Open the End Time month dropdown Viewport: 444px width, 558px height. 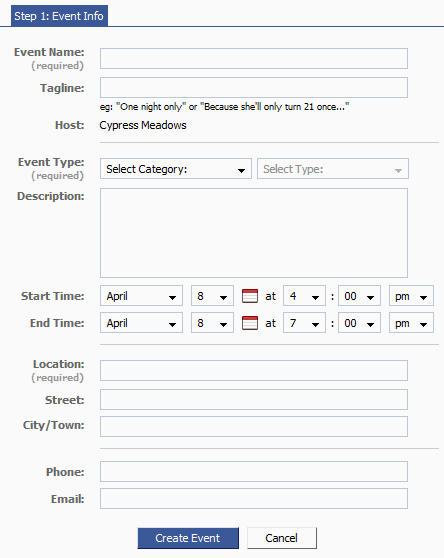[x=141, y=322]
